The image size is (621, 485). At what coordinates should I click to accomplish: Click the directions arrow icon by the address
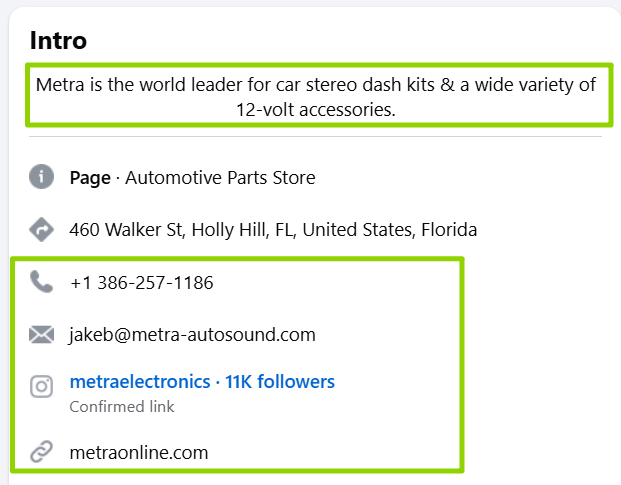coord(41,230)
